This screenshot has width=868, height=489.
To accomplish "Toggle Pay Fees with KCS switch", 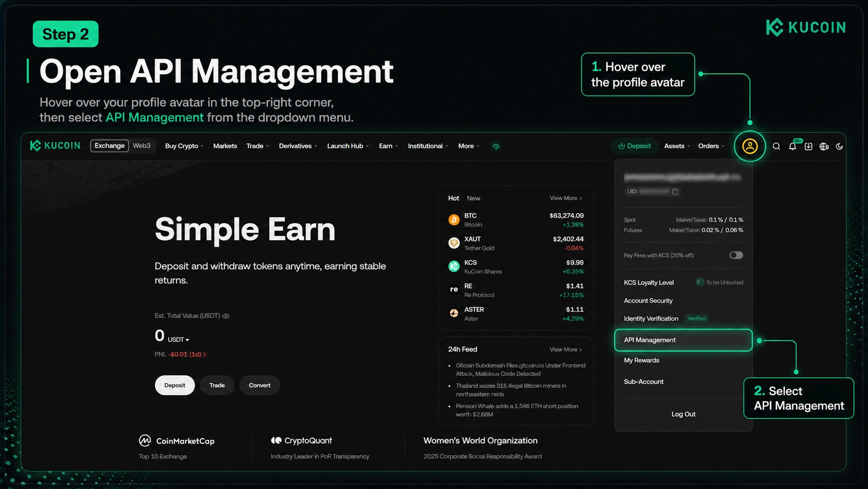I will point(736,255).
